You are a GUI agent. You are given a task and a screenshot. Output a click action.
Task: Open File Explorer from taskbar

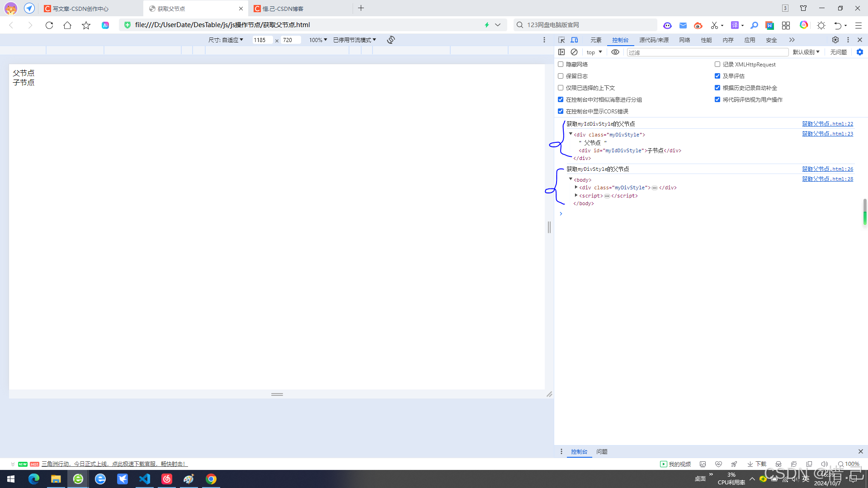[56, 479]
